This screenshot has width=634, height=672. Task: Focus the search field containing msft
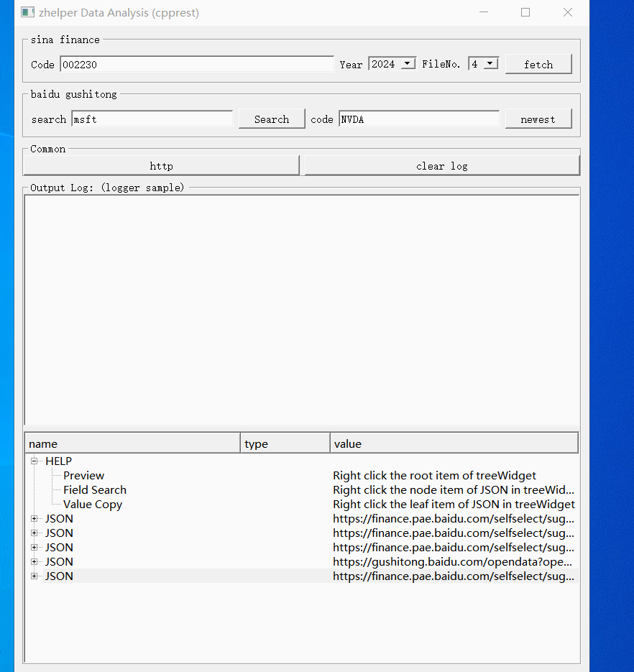pos(152,119)
